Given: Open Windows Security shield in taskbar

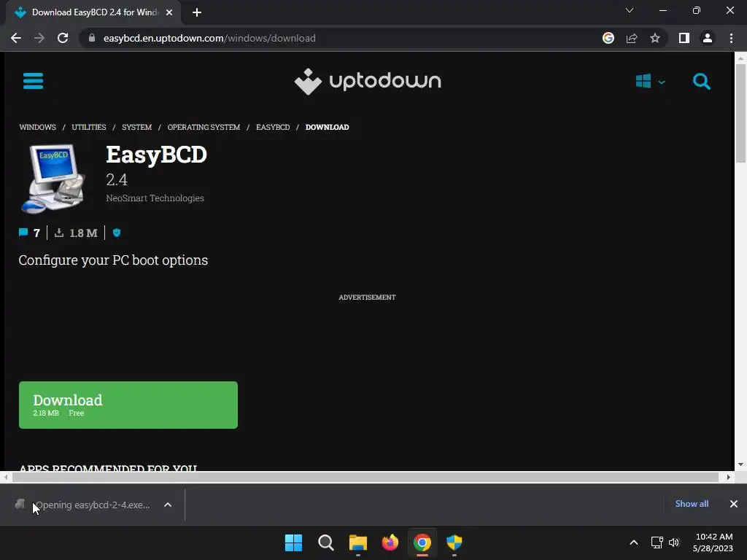Looking at the screenshot, I should [x=454, y=542].
